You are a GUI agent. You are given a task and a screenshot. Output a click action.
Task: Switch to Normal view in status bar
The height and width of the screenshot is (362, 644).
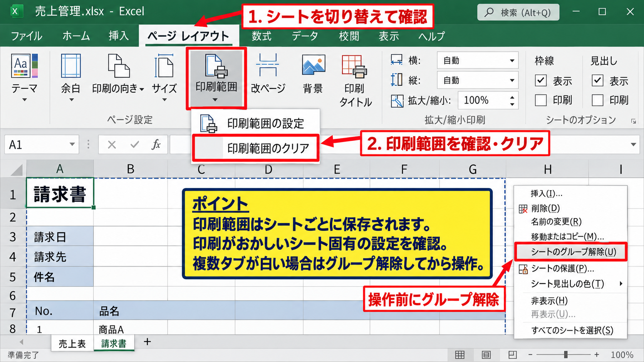460,355
